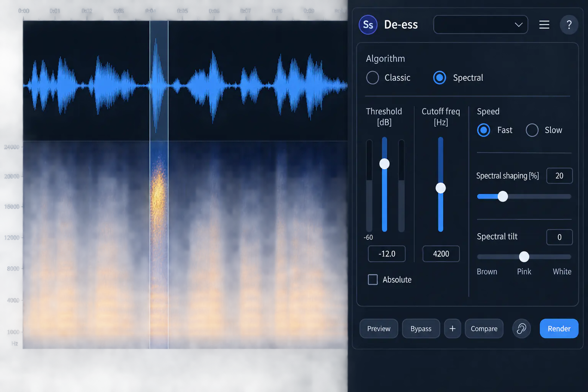The height and width of the screenshot is (392, 588).
Task: Click the Threshold slider handle
Action: (x=384, y=164)
